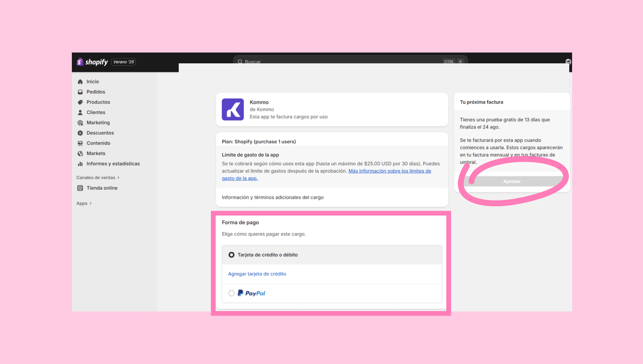The image size is (643, 364).
Task: Click 'Plan: Shopify (purchase 1 users)' text
Action: [259, 142]
